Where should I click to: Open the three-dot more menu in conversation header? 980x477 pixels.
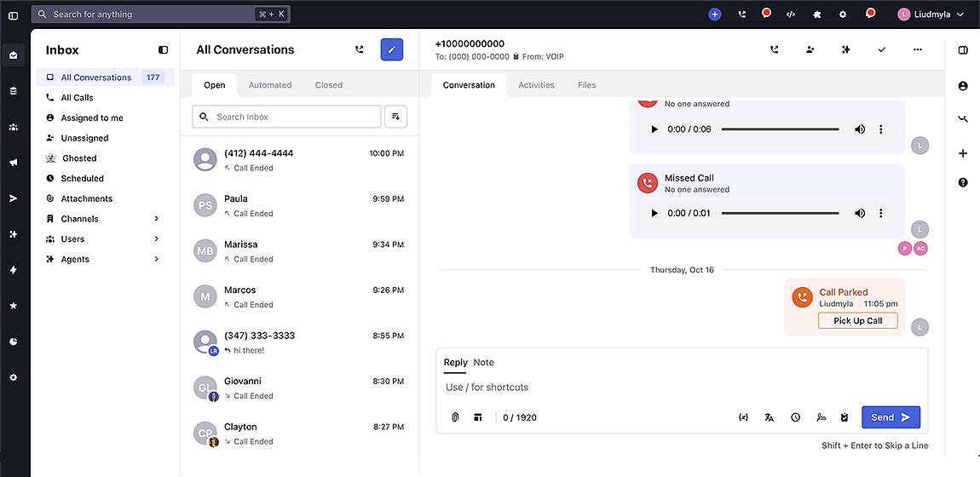click(x=918, y=49)
